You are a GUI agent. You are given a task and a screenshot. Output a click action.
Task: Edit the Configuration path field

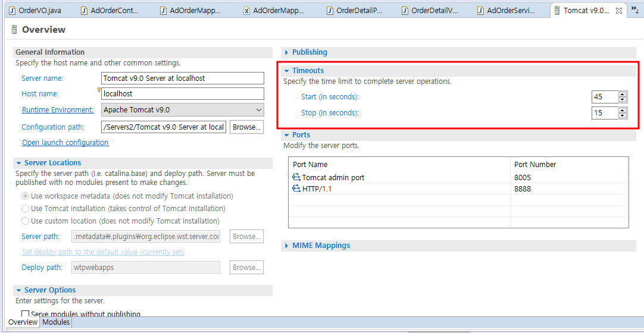(x=164, y=127)
